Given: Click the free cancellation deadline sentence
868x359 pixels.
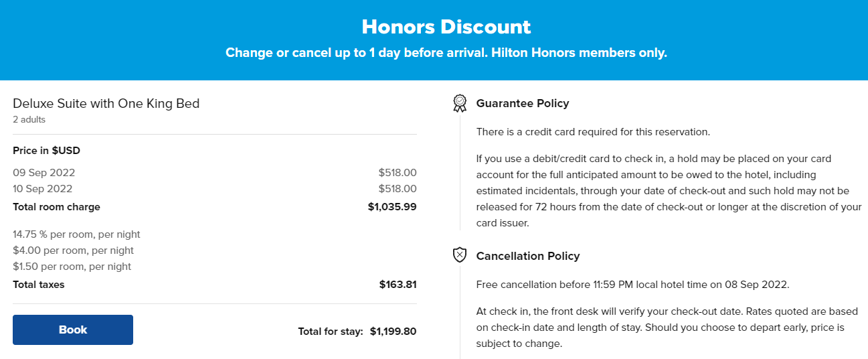Looking at the screenshot, I should click(x=633, y=284).
